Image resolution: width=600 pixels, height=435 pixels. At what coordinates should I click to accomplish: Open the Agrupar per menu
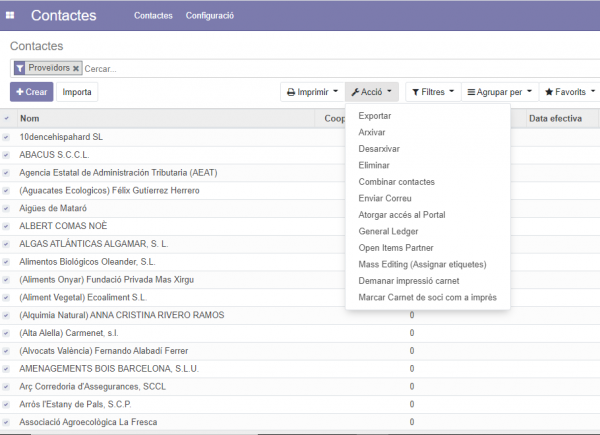(x=499, y=92)
